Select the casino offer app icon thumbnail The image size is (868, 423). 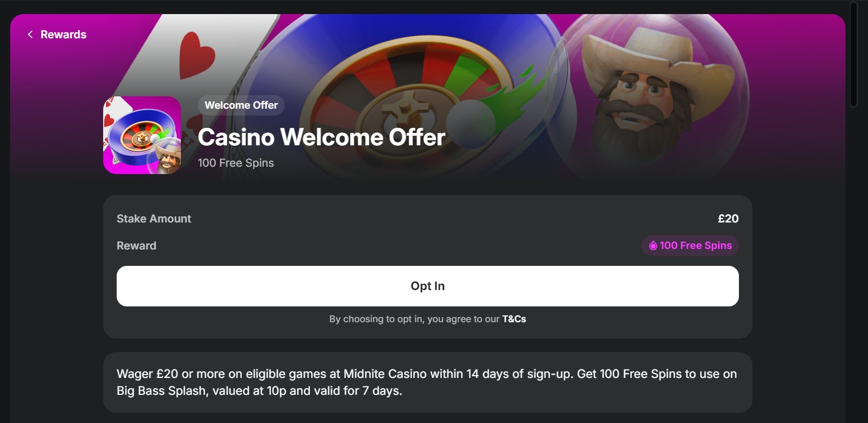(x=141, y=135)
